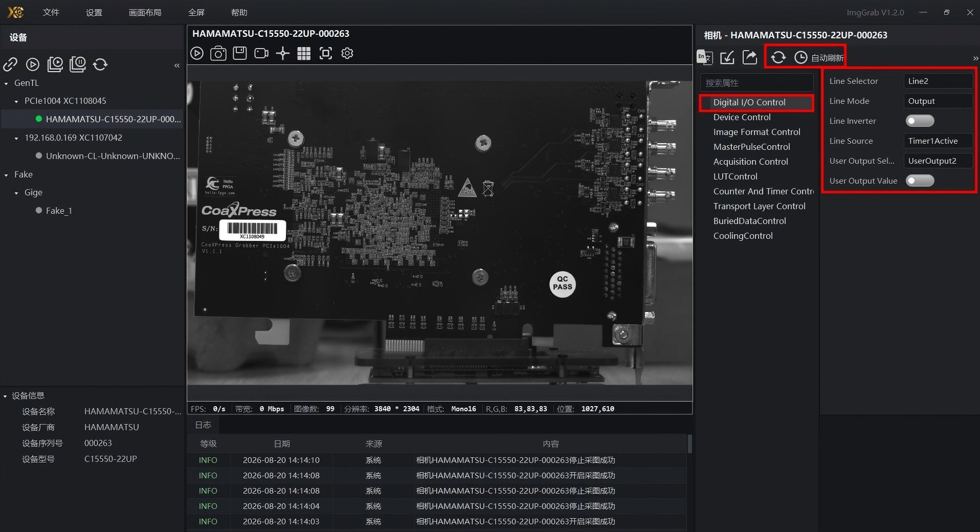This screenshot has width=980, height=532.
Task: Select the Image Format Control category
Action: (x=756, y=132)
